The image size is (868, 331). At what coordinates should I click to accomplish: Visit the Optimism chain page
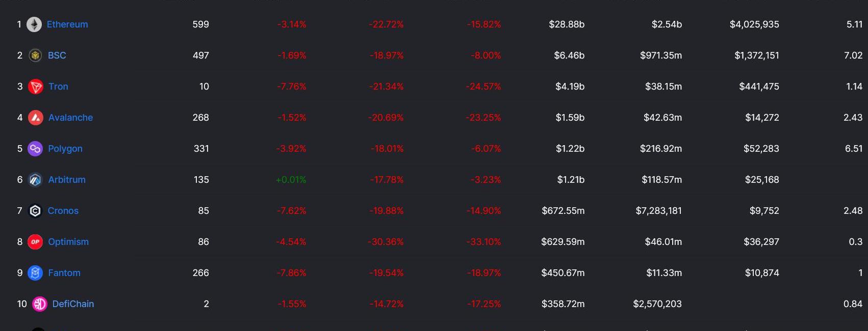(x=68, y=242)
